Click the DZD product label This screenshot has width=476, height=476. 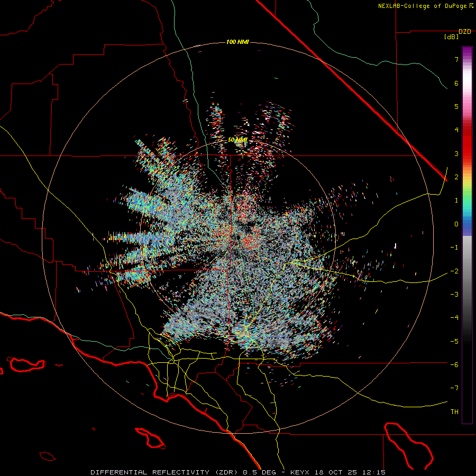[x=465, y=32]
